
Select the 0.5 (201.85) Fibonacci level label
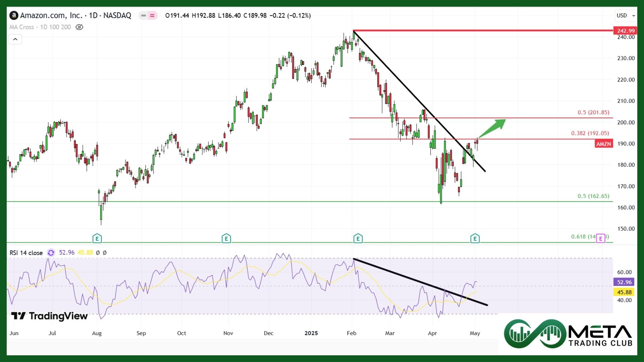pos(593,112)
